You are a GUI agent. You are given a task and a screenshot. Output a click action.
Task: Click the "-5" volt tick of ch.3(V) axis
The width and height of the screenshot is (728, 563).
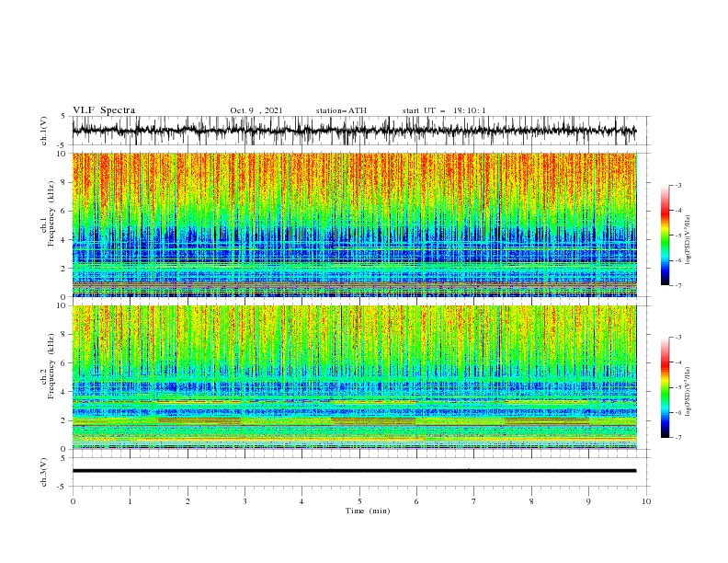click(x=62, y=487)
